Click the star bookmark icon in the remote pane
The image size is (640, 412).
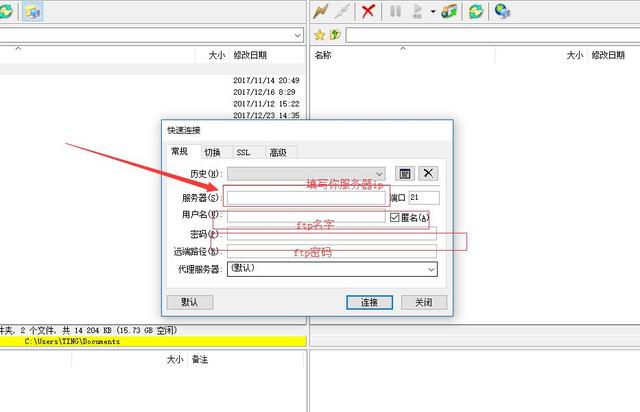point(319,35)
